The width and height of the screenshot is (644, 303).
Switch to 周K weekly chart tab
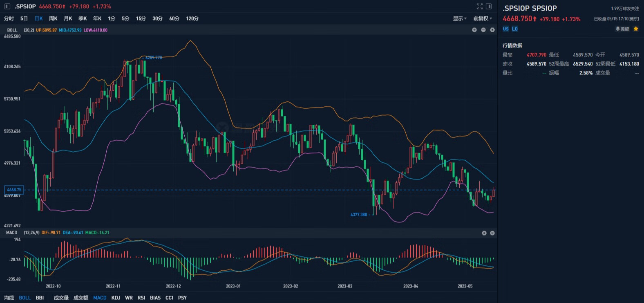(53, 18)
